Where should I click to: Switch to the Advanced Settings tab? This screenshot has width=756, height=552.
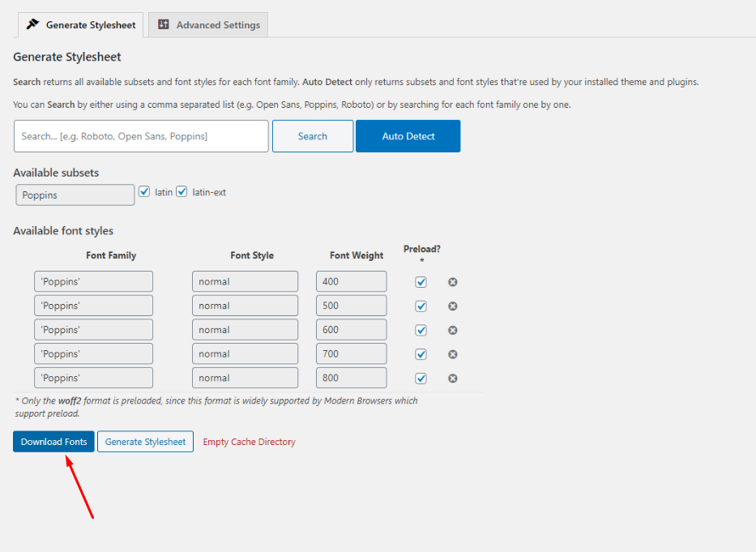(x=207, y=24)
